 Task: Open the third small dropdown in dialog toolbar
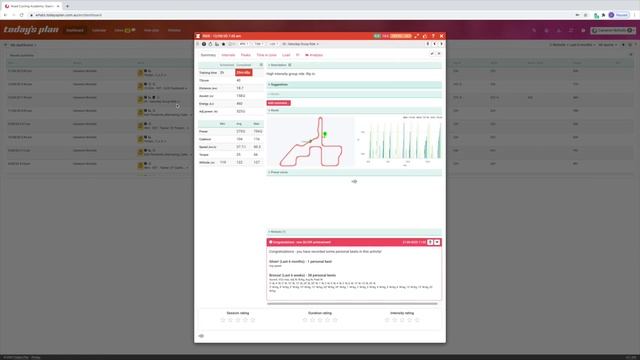tap(273, 44)
